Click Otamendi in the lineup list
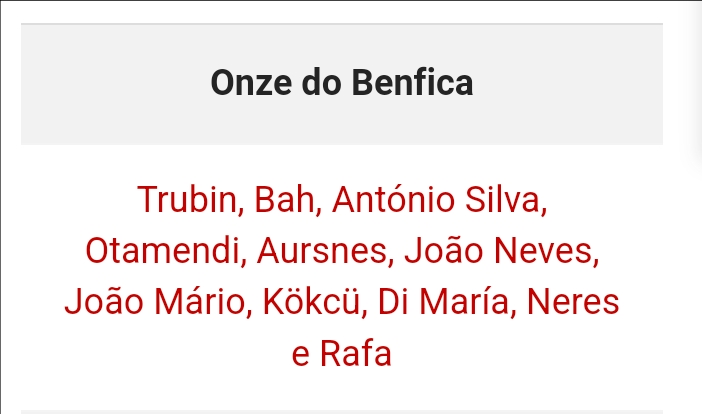 click(164, 251)
